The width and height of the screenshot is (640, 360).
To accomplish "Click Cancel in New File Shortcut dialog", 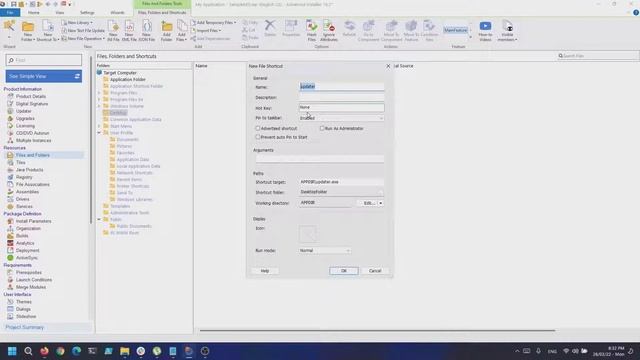I will 375,271.
